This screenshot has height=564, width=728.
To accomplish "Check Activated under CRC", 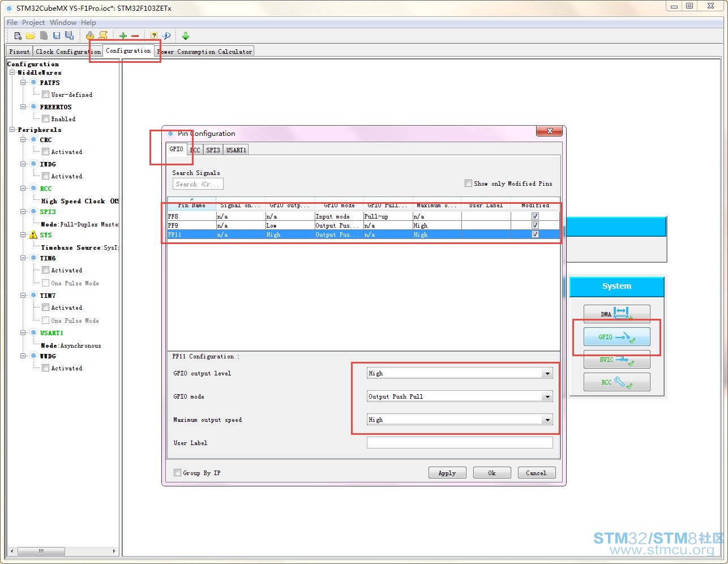I will 45,151.
